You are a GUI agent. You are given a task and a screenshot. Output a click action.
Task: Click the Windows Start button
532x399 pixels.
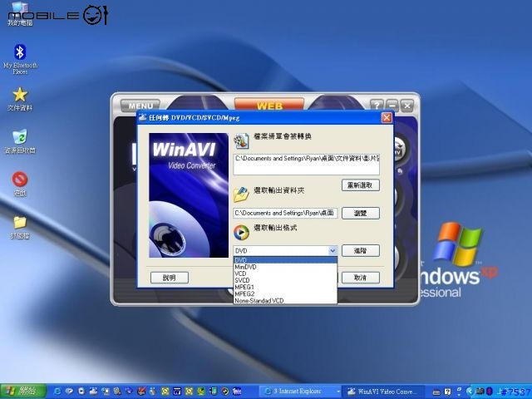tap(23, 392)
